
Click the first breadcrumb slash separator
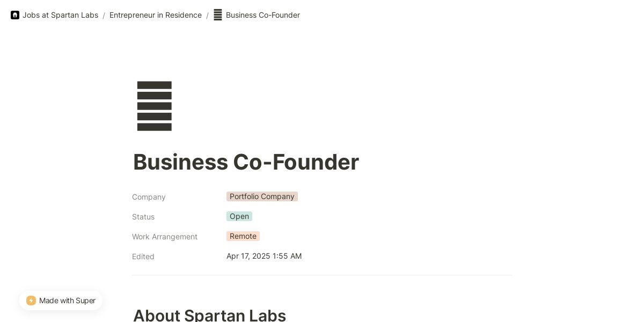(104, 16)
